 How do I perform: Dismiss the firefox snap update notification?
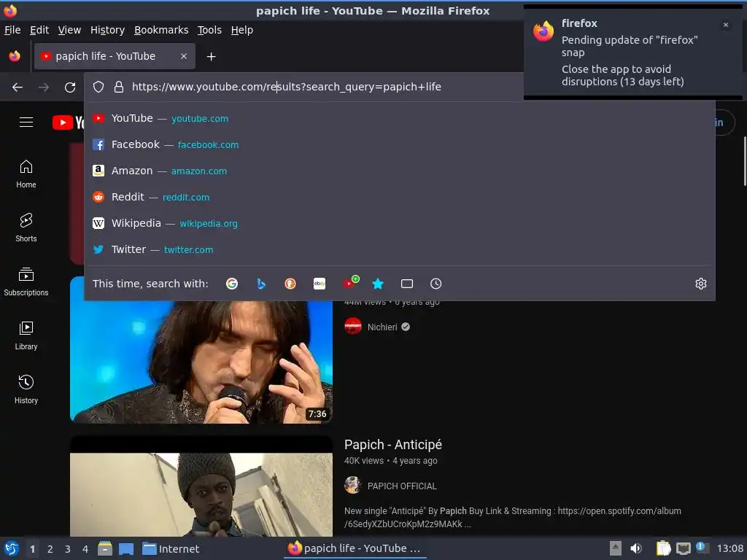726,25
